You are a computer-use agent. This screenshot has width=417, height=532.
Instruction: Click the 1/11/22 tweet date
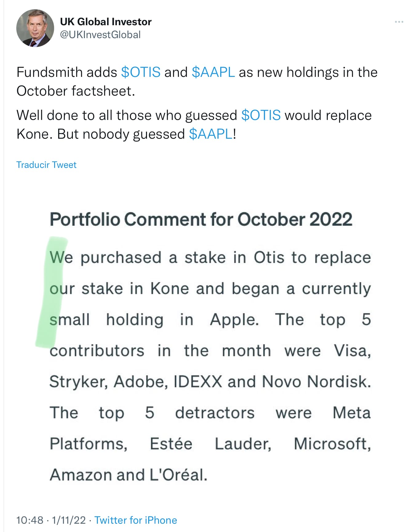69,520
